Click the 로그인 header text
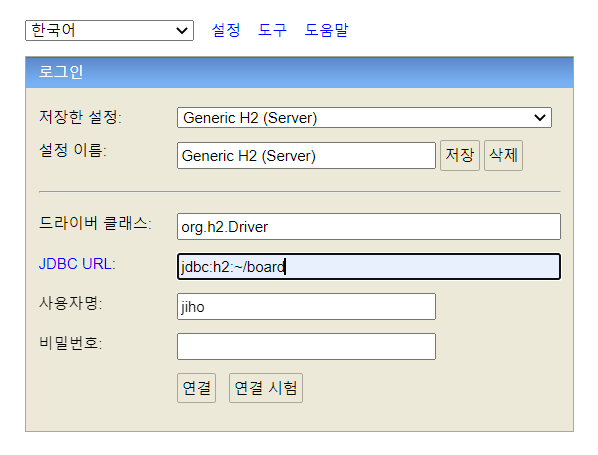The image size is (598, 455). click(61, 72)
